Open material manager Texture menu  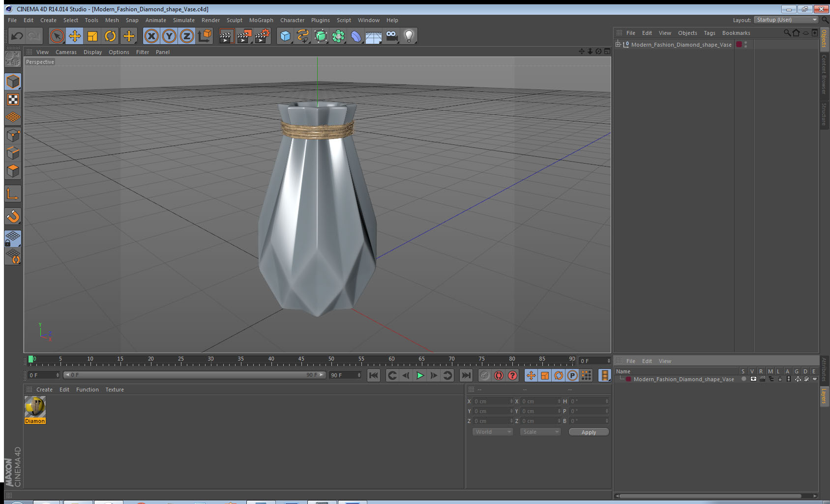tap(115, 390)
